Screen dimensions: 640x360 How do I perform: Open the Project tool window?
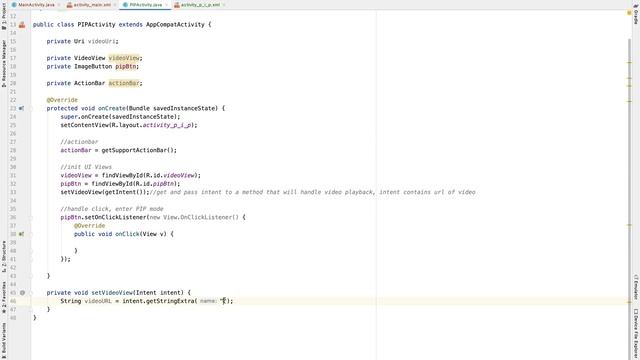tap(4, 16)
